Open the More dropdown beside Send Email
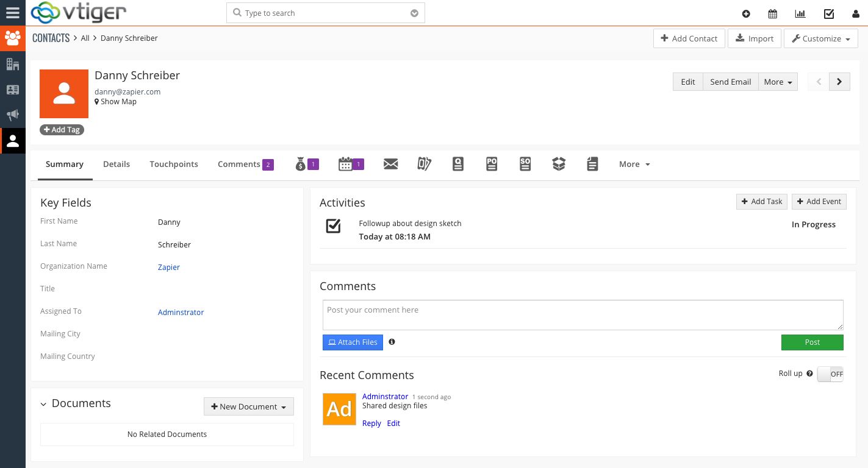This screenshot has height=468, width=868. (x=778, y=82)
